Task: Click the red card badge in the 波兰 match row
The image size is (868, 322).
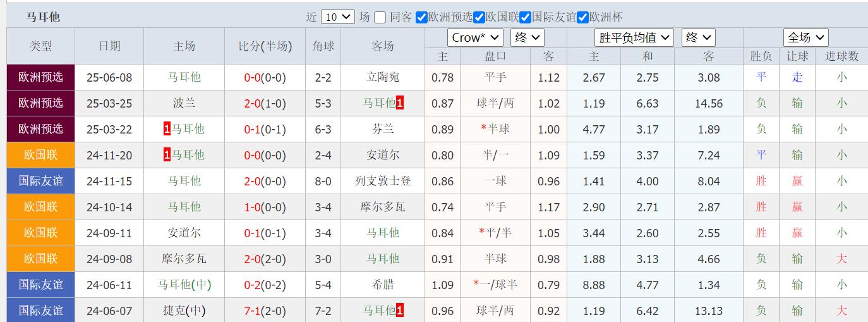Action: click(400, 103)
